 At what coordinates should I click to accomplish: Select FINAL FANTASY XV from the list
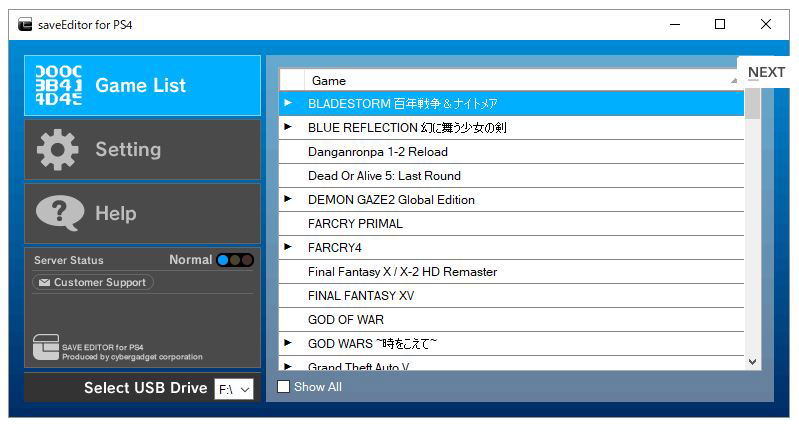click(361, 296)
